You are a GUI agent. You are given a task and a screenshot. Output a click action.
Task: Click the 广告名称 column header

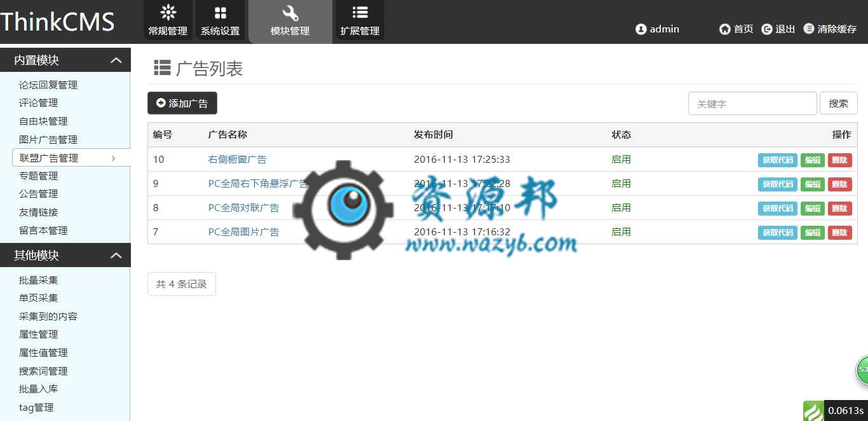point(227,135)
